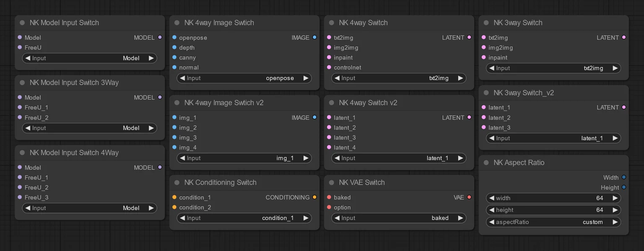Click the IMAGE output socket on NK 4way Image Swtich
The image size is (644, 251).
[314, 37]
